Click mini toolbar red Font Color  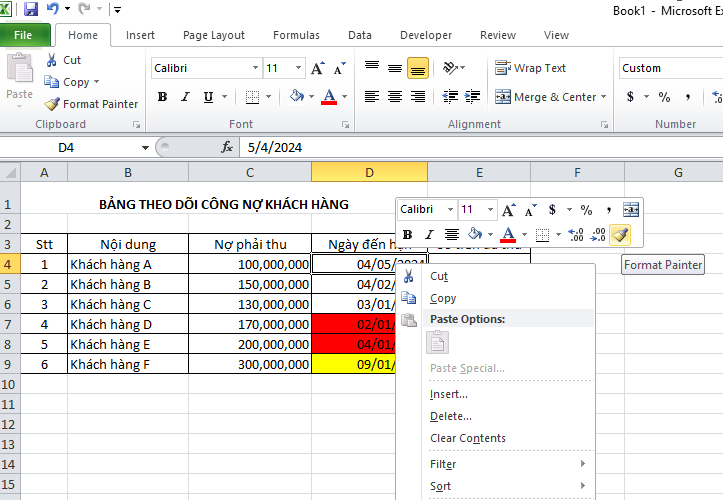click(x=508, y=235)
